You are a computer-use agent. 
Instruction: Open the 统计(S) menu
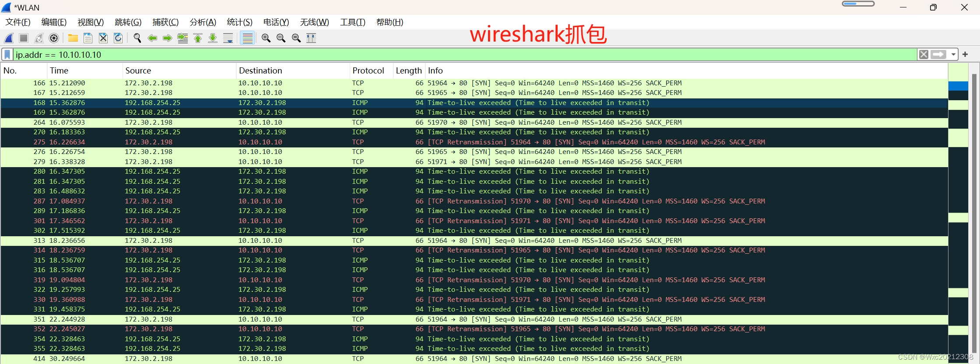[240, 22]
